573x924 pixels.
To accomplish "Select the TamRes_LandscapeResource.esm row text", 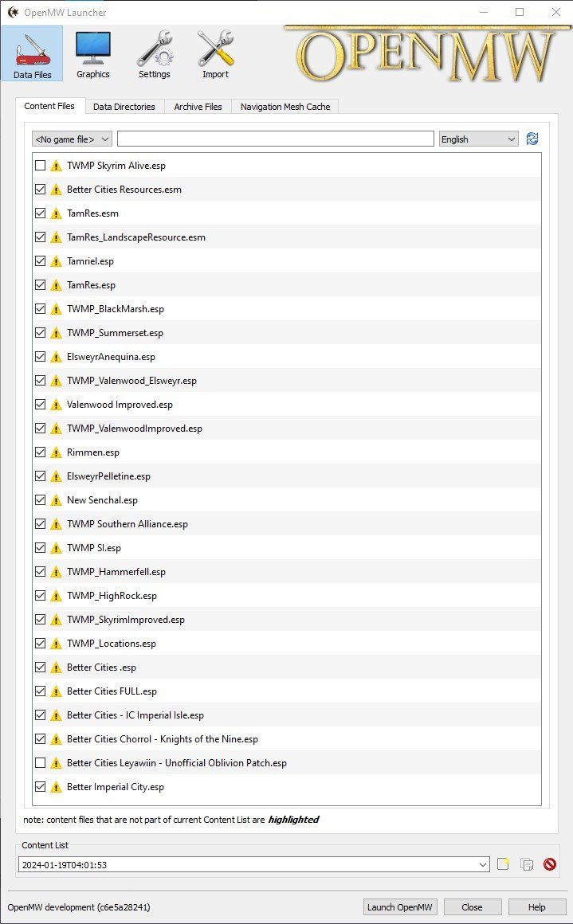I will (x=136, y=237).
